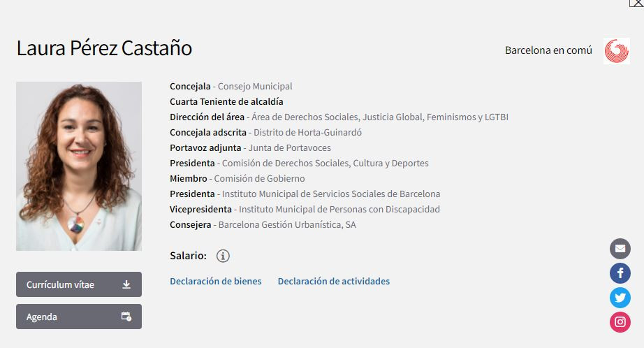Image resolution: width=644 pixels, height=348 pixels.
Task: Show salary information via info icon
Action: tap(223, 256)
